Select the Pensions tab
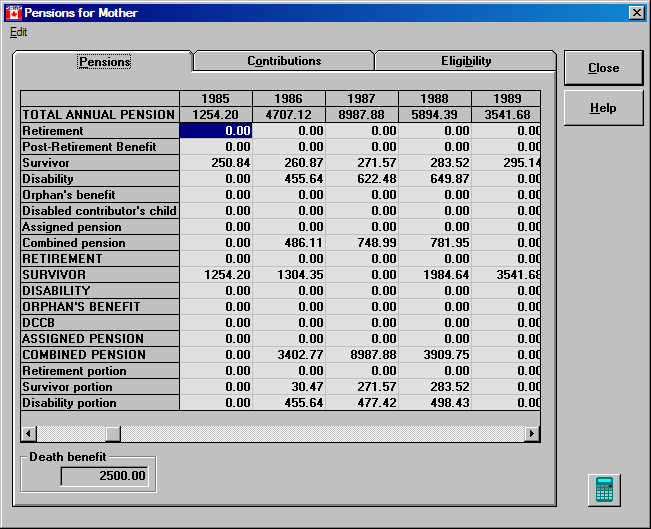The height and width of the screenshot is (529, 651). tap(104, 62)
